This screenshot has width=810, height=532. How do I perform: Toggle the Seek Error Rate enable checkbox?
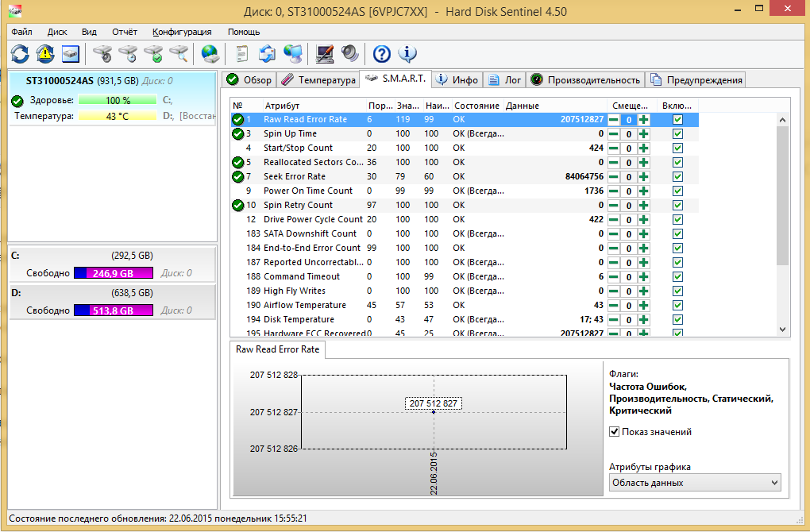(677, 177)
